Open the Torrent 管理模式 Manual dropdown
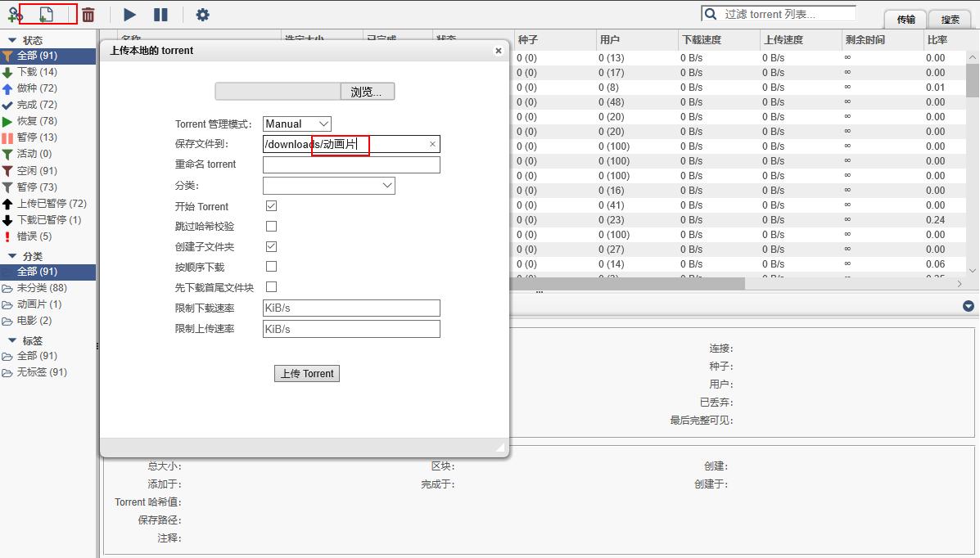980x558 pixels. point(296,124)
